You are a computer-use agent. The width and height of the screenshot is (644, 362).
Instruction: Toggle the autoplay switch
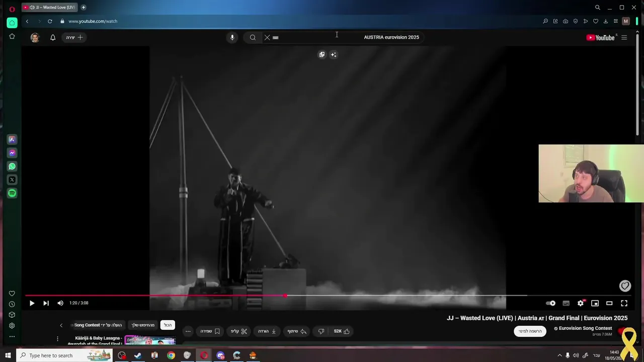pyautogui.click(x=551, y=303)
